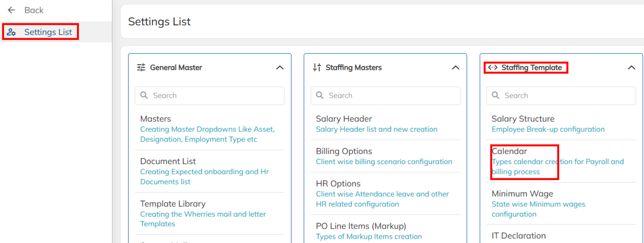Open Salary Structure configuration
The width and height of the screenshot is (644, 243).
[523, 119]
